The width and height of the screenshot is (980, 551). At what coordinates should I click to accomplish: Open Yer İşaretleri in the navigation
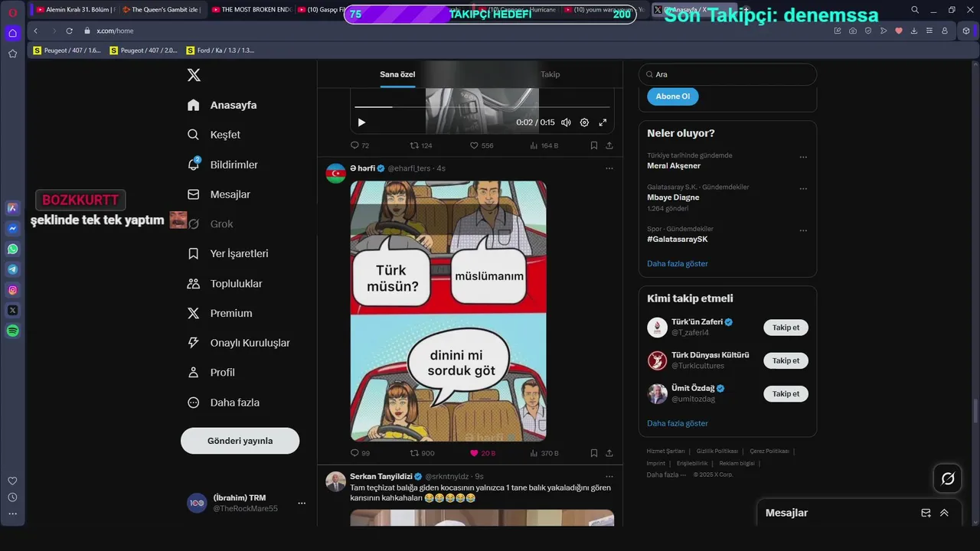click(x=228, y=253)
